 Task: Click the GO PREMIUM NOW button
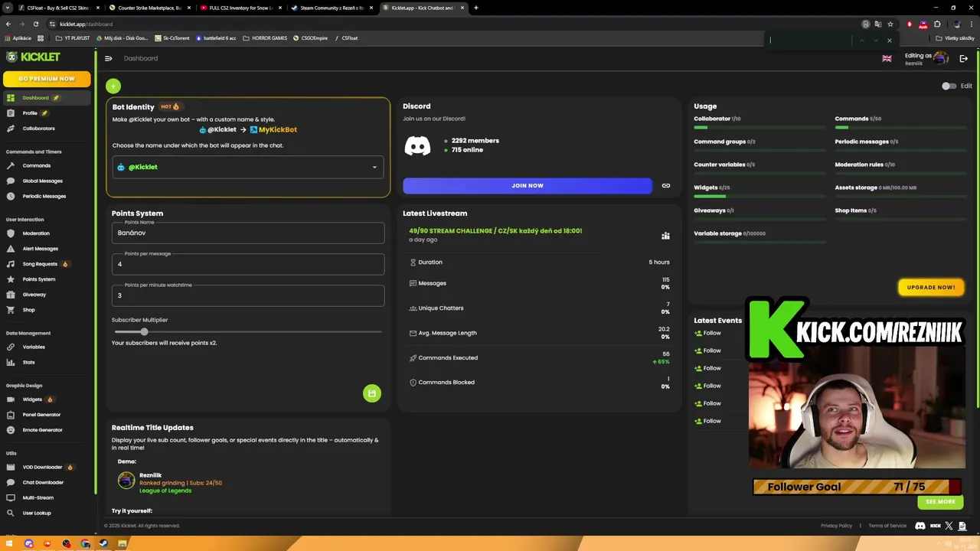tap(47, 79)
